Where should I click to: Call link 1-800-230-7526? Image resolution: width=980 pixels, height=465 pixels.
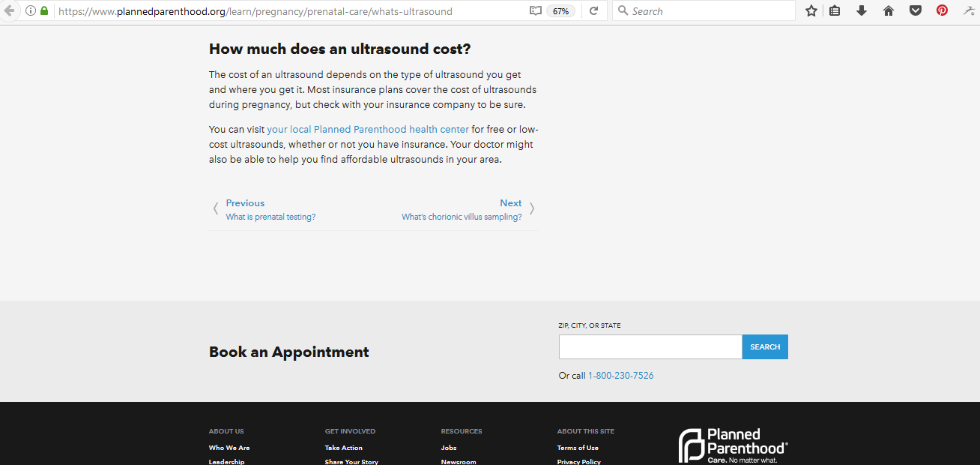(x=620, y=376)
